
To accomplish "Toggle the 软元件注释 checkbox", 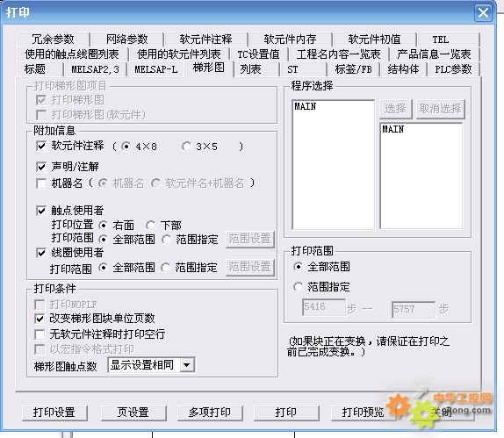I will point(41,147).
